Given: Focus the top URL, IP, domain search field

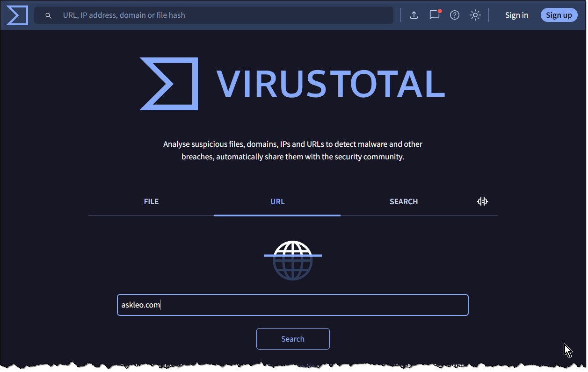Looking at the screenshot, I should (214, 15).
